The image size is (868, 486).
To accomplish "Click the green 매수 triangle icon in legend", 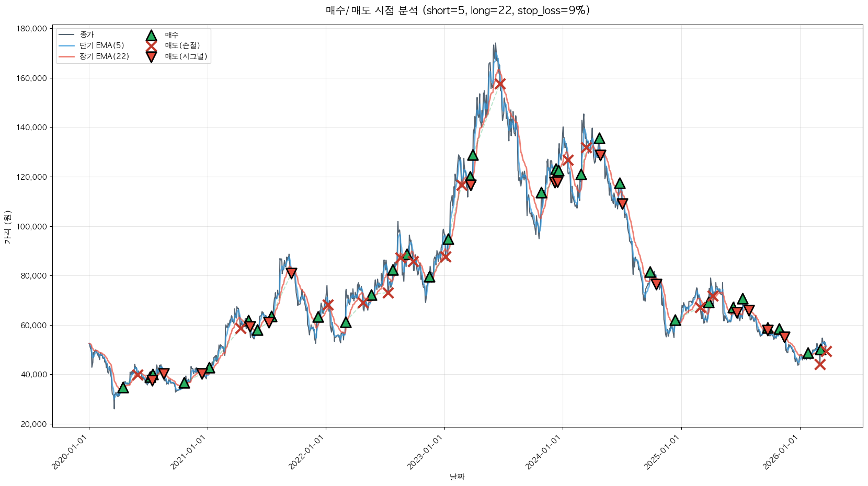I will tap(151, 36).
